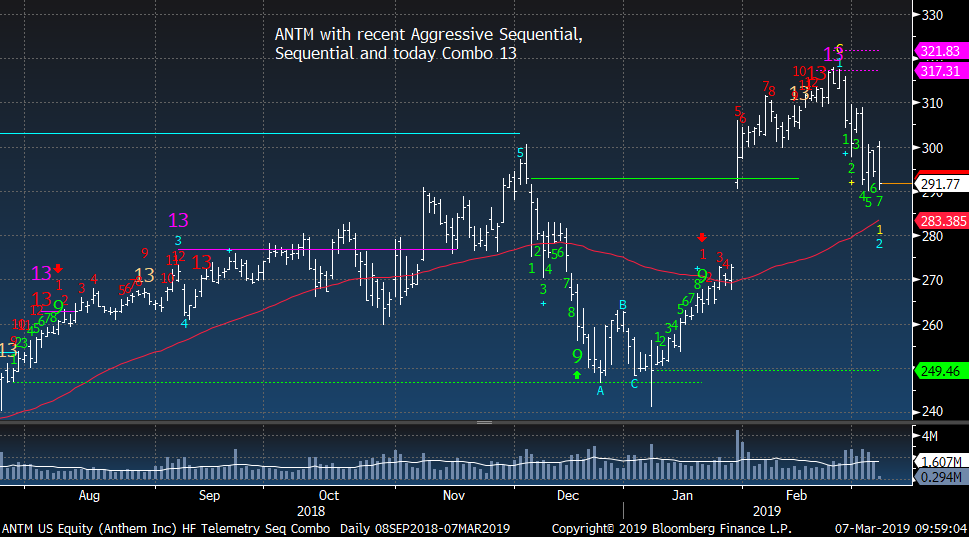Viewport: 969px width, 537px height.
Task: Click the tallest volume bar in late January
Action: tap(737, 455)
